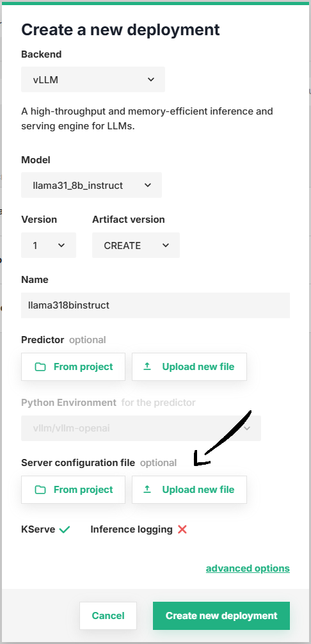Click the chevron of the Artifact version dropdown
311x644 pixels.
165,245
